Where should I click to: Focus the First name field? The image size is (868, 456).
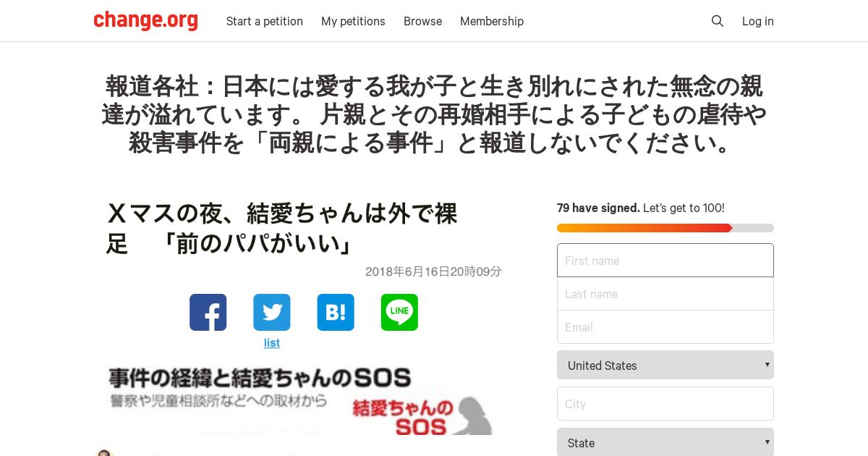click(x=665, y=260)
